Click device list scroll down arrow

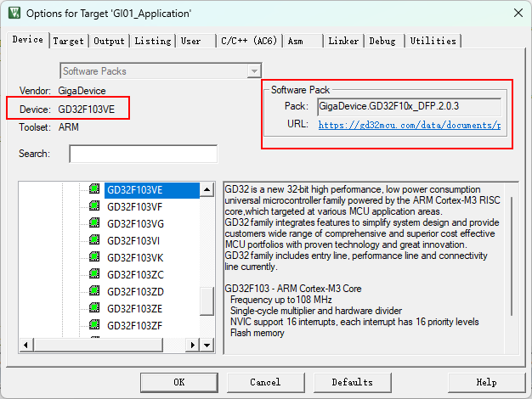point(207,346)
